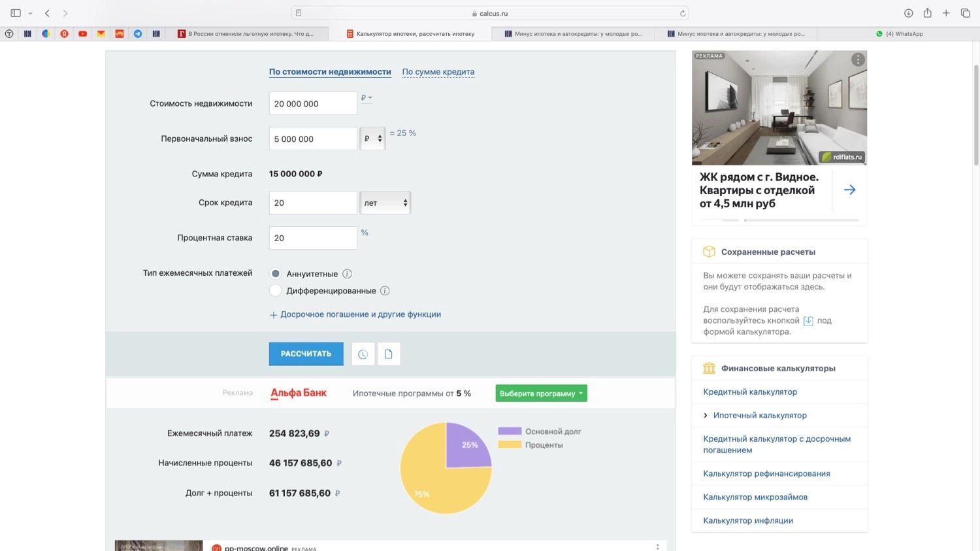Switch to По сумме кредита tab
This screenshot has width=980, height=551.
(x=438, y=72)
